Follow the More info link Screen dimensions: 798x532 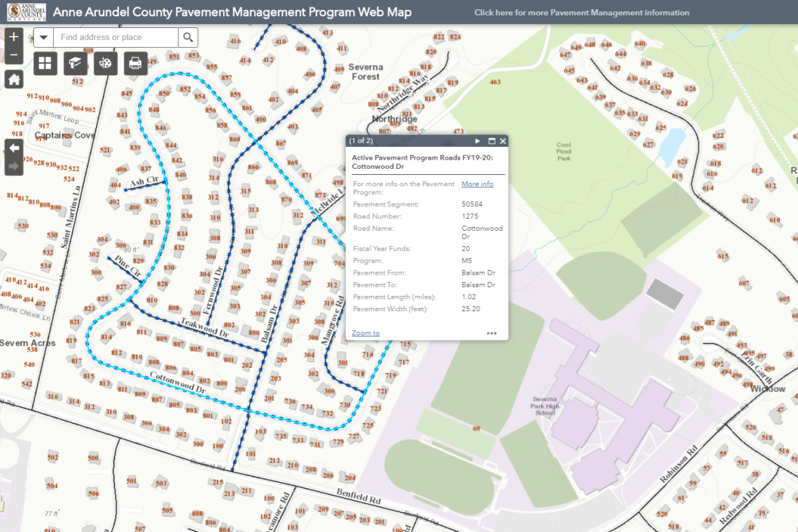coord(477,184)
